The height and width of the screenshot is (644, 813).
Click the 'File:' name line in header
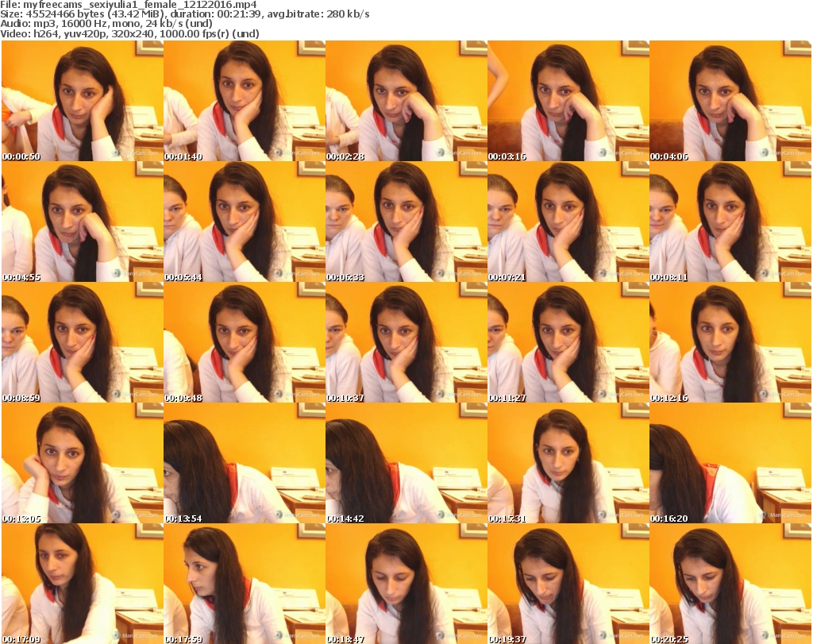[129, 5]
